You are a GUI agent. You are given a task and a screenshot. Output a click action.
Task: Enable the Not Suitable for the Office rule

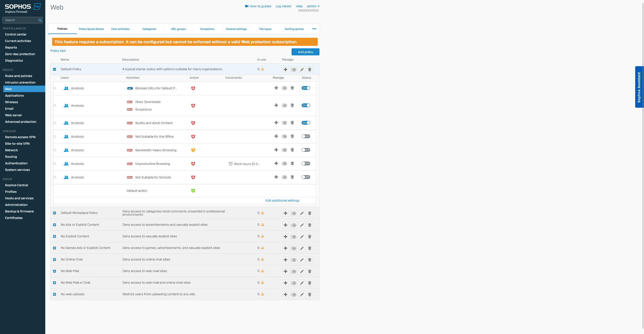306,136
